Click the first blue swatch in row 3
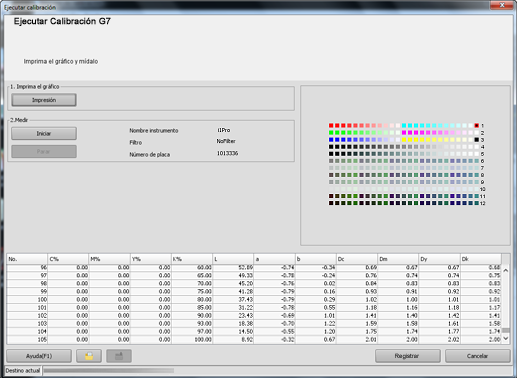 331,140
